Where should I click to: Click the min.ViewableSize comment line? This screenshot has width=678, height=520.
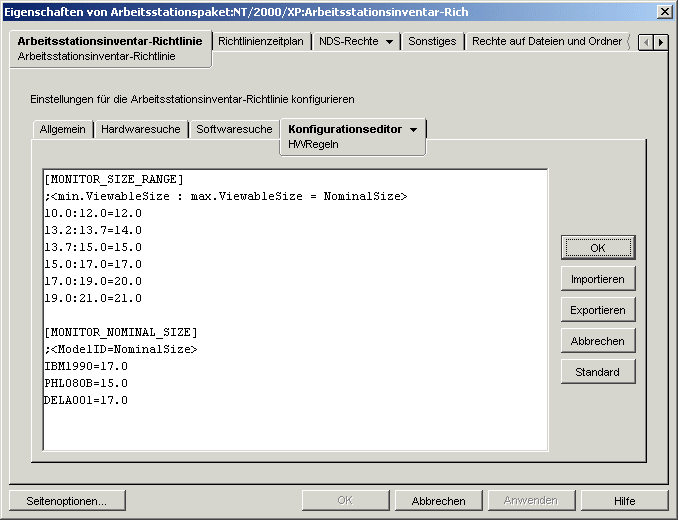pyautogui.click(x=226, y=197)
